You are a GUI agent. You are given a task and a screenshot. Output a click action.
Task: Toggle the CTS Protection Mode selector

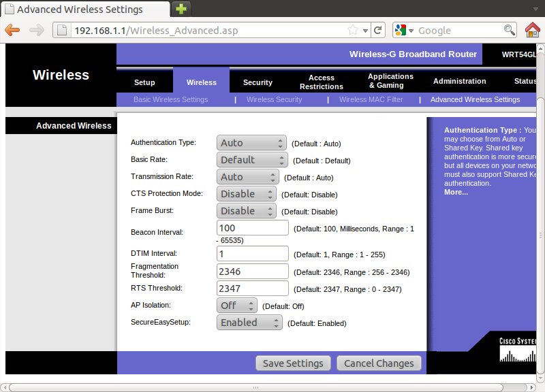tap(246, 194)
